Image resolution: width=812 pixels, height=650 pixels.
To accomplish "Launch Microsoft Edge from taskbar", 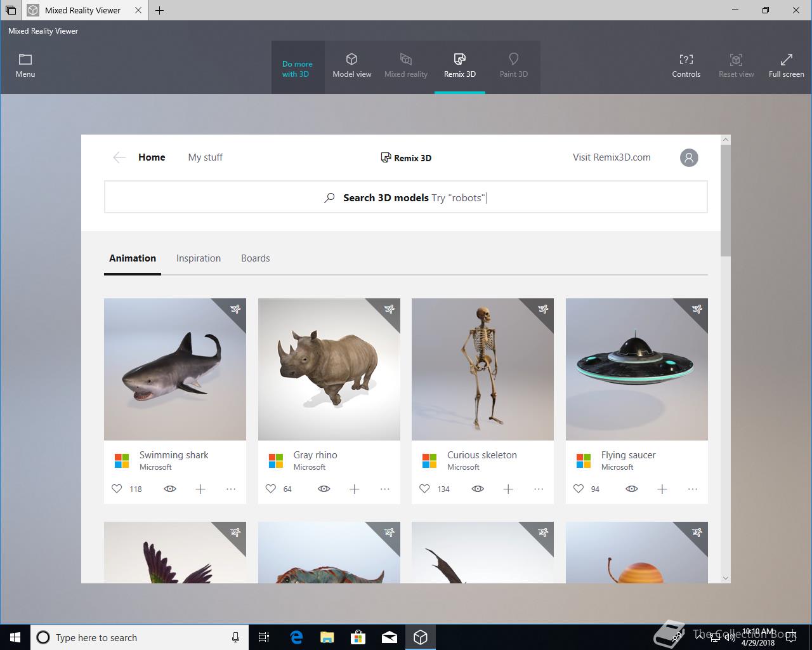I will coord(296,637).
